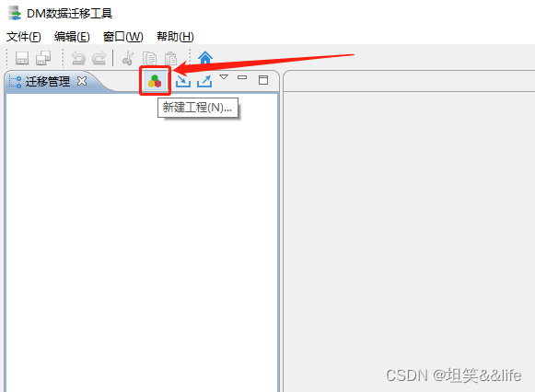
Task: Open the 文件(F) menu
Action: [x=24, y=36]
